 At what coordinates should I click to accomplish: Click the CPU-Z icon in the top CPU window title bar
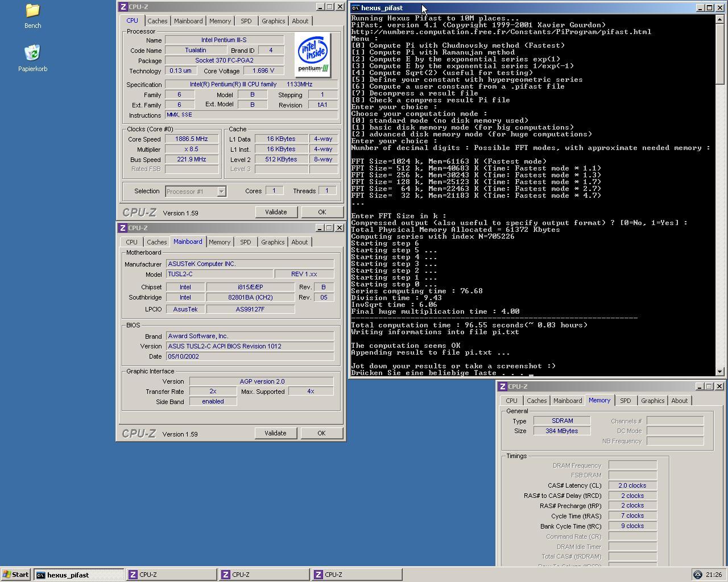pyautogui.click(x=123, y=7)
